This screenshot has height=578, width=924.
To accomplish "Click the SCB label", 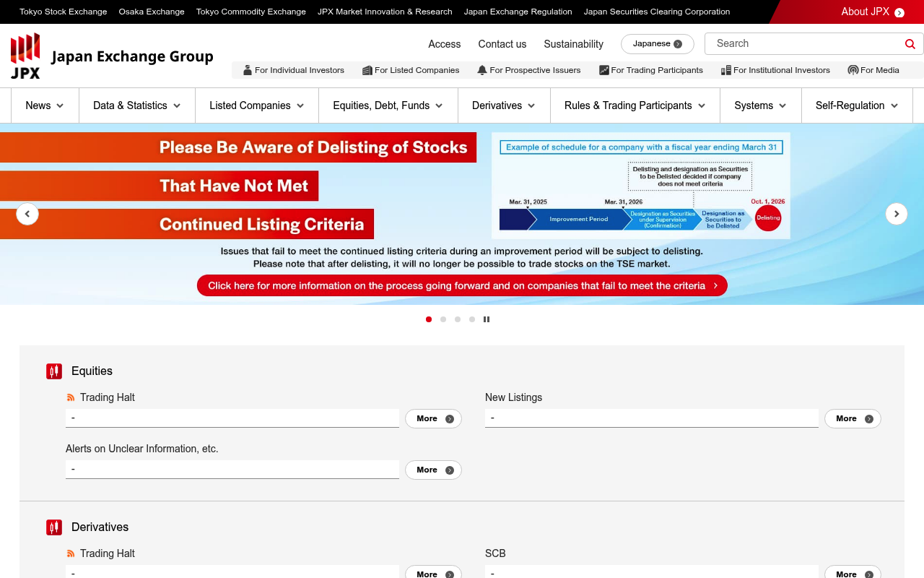I will pyautogui.click(x=495, y=553).
